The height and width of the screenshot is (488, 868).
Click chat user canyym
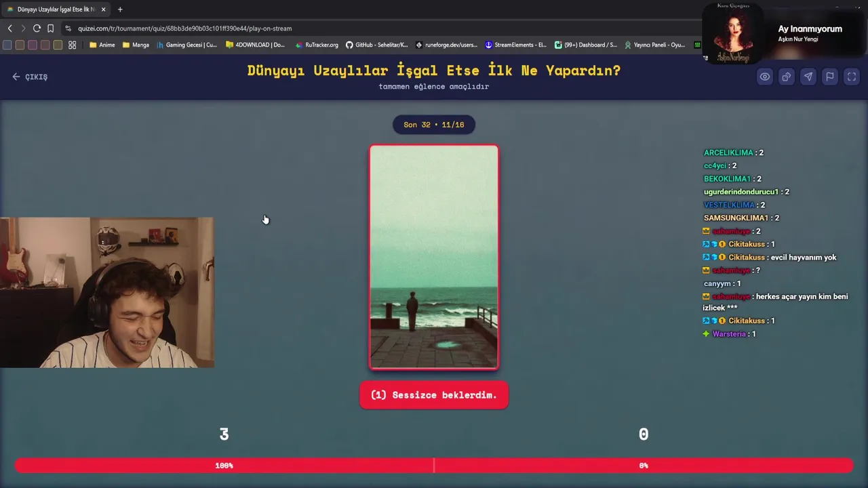tap(717, 284)
